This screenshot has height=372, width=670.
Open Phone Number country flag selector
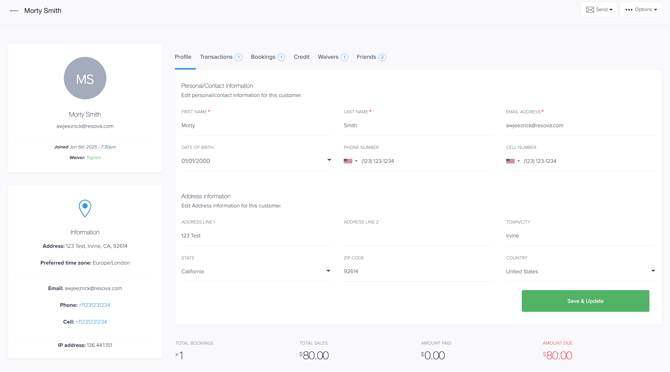(x=350, y=161)
